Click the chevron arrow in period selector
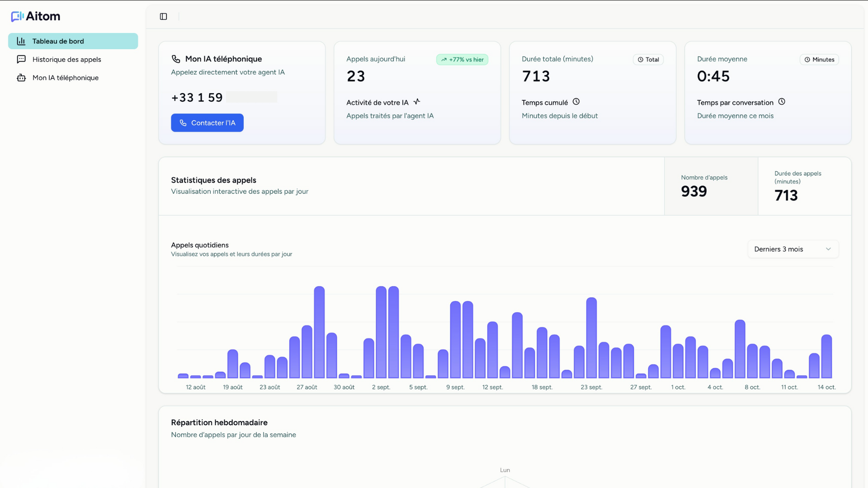This screenshot has height=488, width=868. tap(828, 249)
